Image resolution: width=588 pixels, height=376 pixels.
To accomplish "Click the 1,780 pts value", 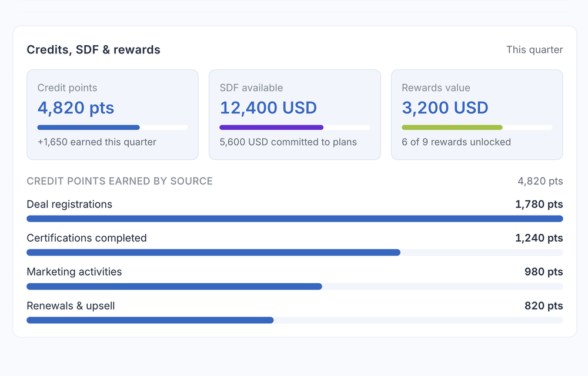I will click(539, 204).
